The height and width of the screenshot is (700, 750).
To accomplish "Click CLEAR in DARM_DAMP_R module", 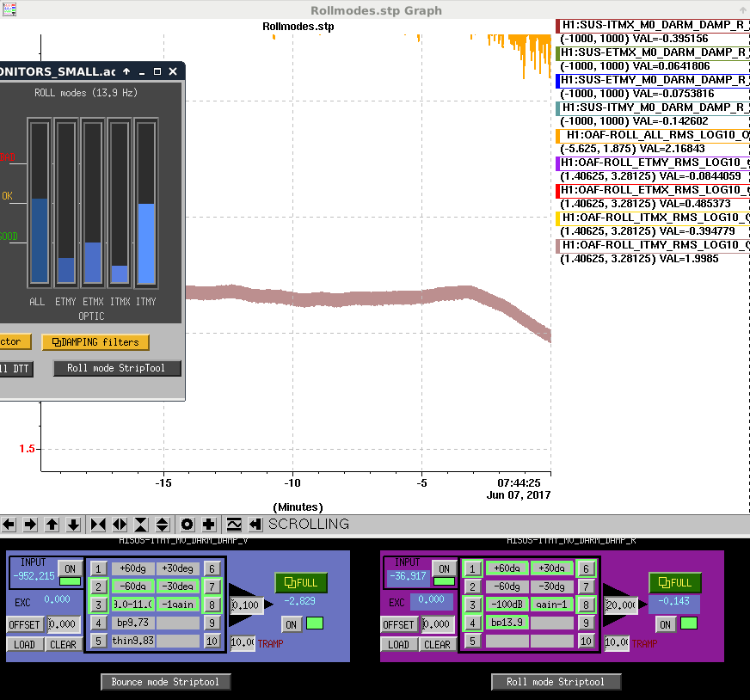I will coord(438,645).
